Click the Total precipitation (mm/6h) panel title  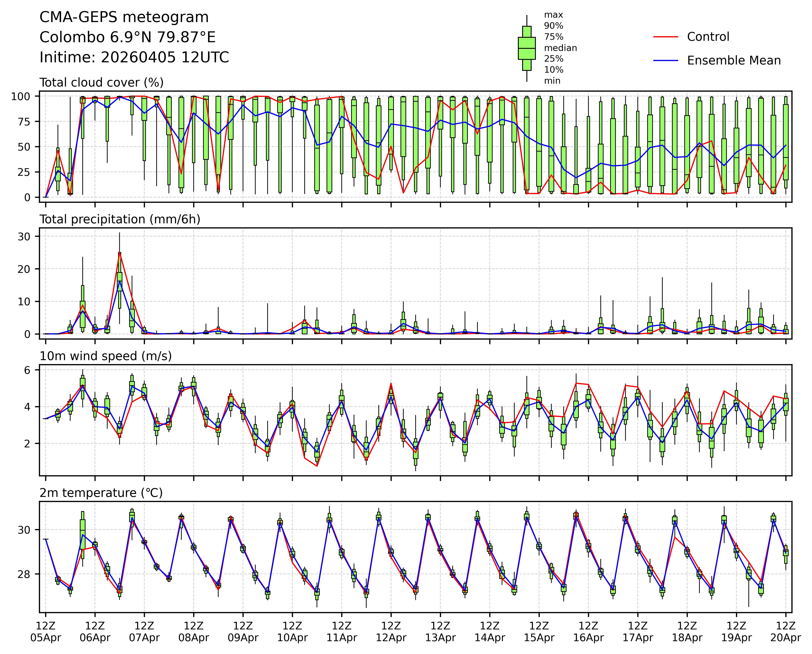[x=120, y=219]
